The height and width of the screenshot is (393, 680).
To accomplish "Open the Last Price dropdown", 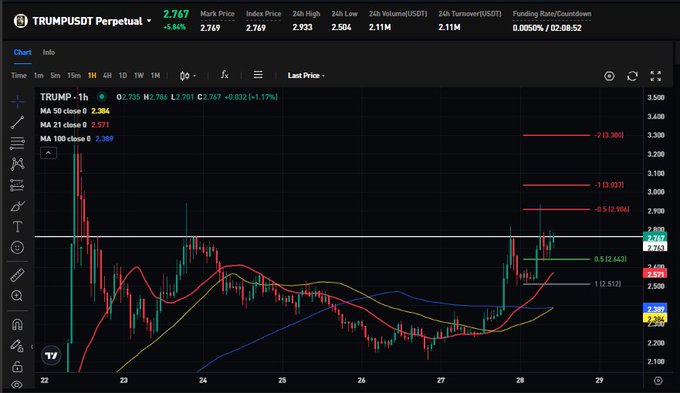I will [306, 75].
